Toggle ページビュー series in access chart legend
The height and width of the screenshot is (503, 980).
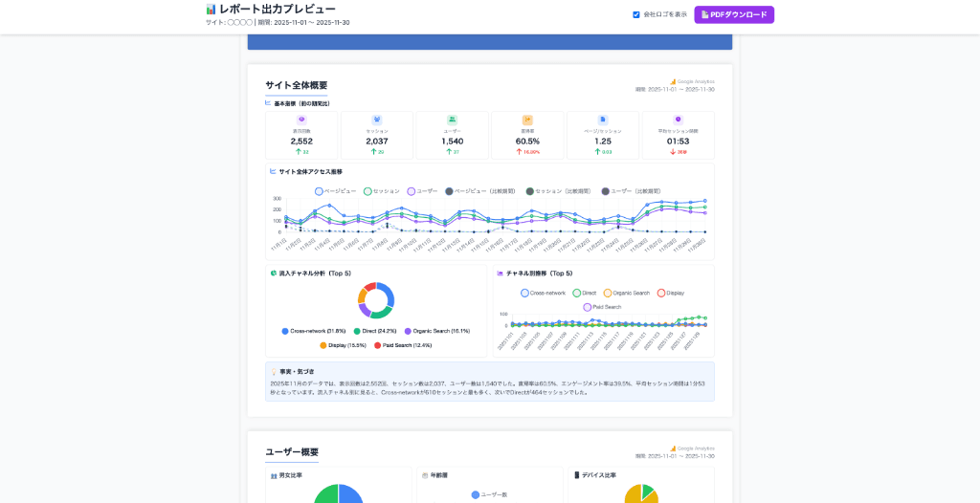tap(320, 191)
